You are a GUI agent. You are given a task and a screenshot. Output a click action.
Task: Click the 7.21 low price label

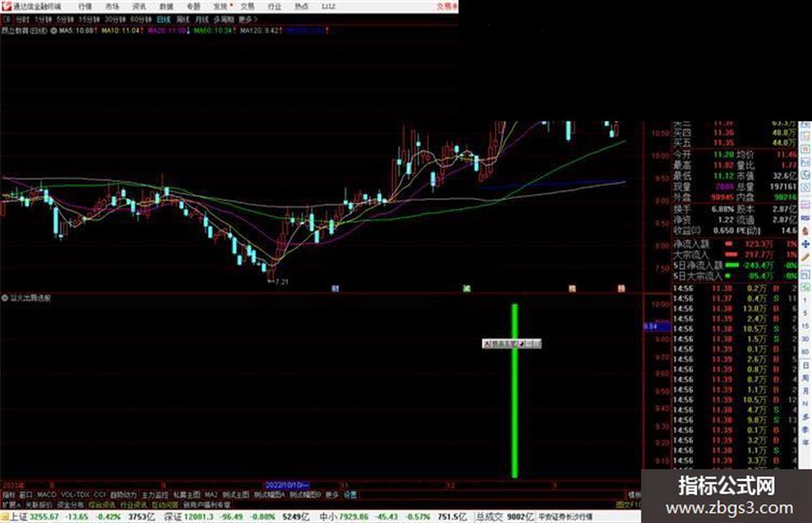(x=282, y=283)
